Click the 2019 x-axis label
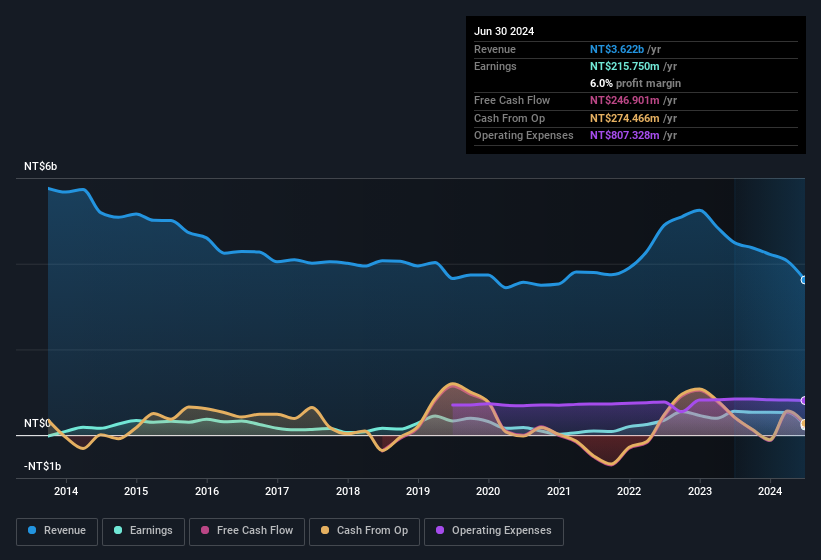821x560 pixels. pyautogui.click(x=418, y=491)
